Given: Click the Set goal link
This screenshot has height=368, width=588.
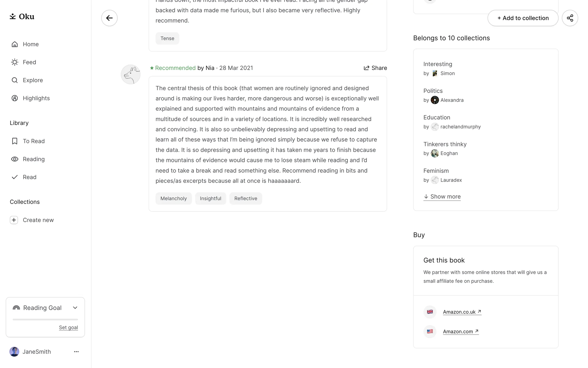Looking at the screenshot, I should coord(68,328).
